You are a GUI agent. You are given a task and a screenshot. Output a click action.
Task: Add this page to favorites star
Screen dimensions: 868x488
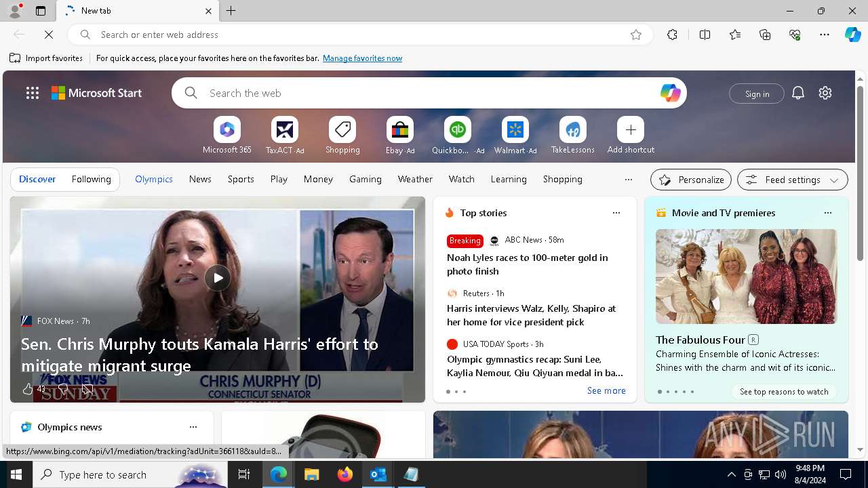636,35
